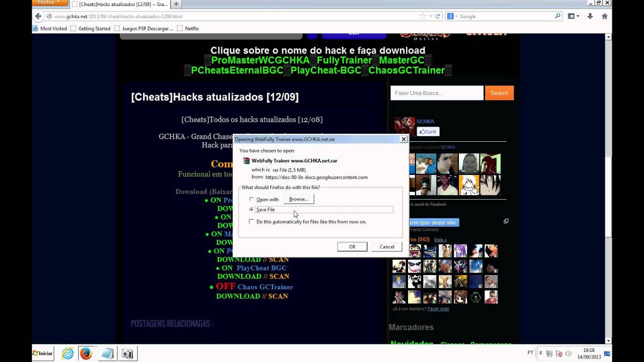Open the Bookmarks menu toolbar icon

[574, 16]
